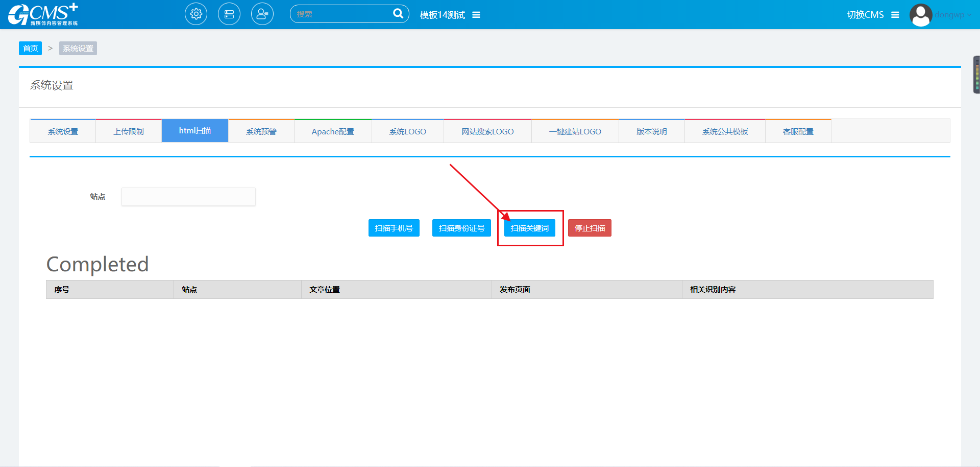Click into the top search box
980x467 pixels.
pos(342,14)
